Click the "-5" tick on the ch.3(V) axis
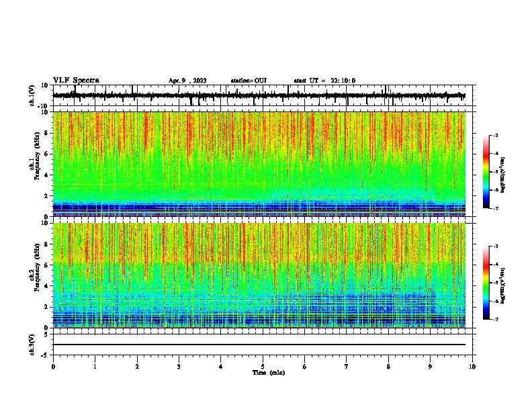 tap(45, 355)
